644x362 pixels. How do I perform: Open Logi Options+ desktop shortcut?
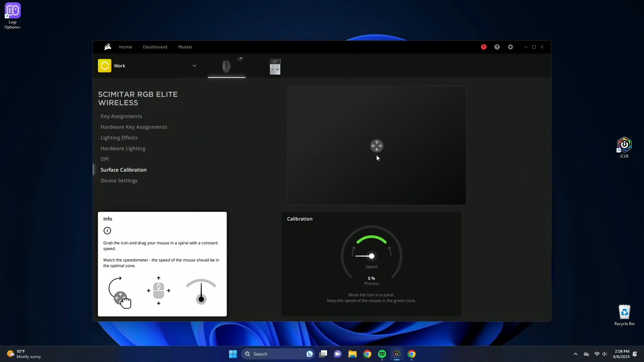[13, 16]
